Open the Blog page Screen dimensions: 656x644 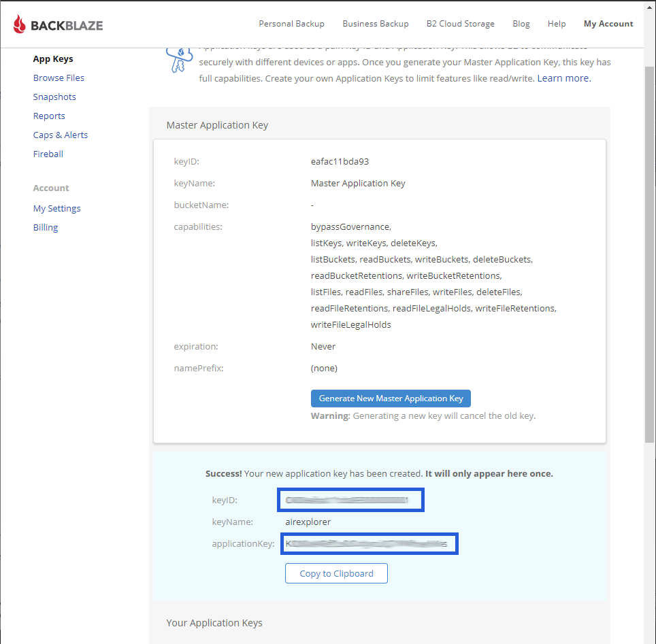521,24
